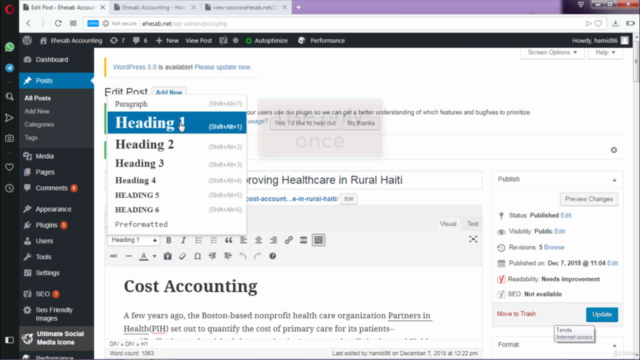This screenshot has height=360, width=640.
Task: Toggle the toolbar kitchen sink icon
Action: (x=318, y=240)
